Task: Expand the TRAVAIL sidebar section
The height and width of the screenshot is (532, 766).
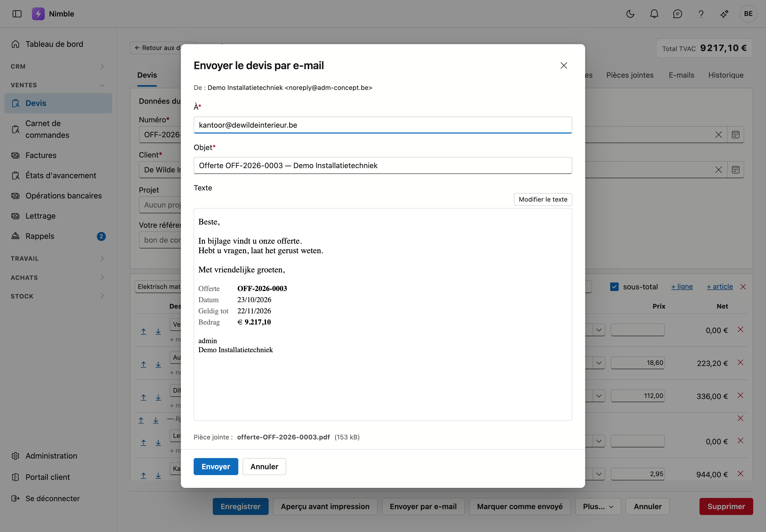Action: [58, 258]
